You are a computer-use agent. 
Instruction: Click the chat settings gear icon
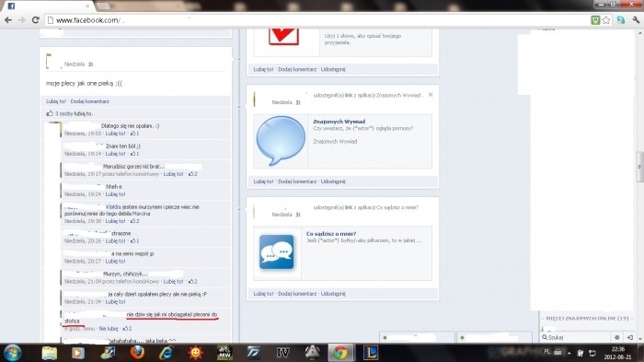click(617, 337)
